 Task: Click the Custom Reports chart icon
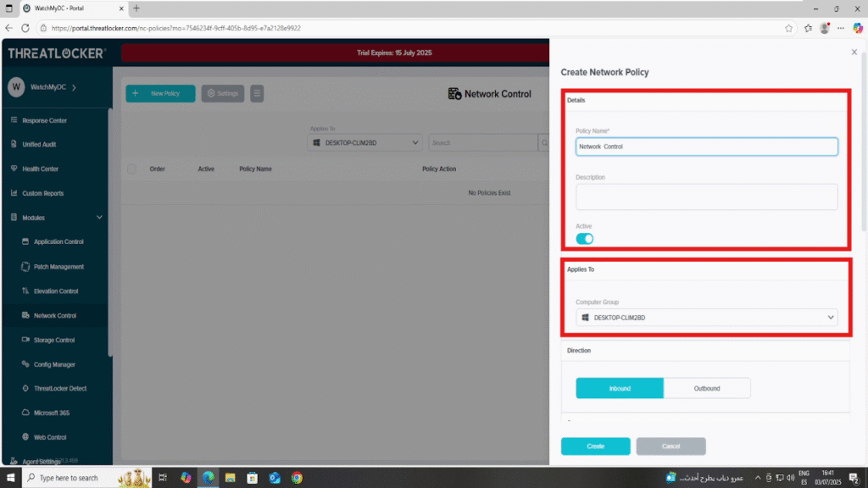tap(14, 192)
